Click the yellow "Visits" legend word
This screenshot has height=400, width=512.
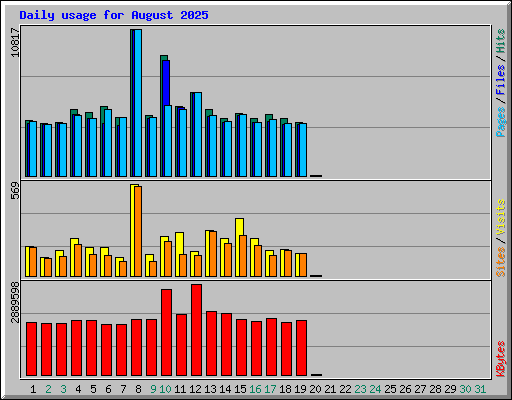(x=501, y=218)
